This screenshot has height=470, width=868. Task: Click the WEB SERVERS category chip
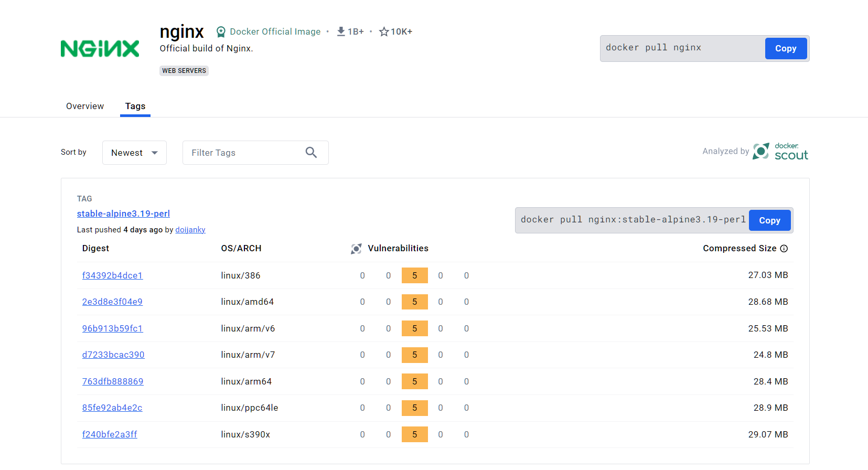click(184, 71)
